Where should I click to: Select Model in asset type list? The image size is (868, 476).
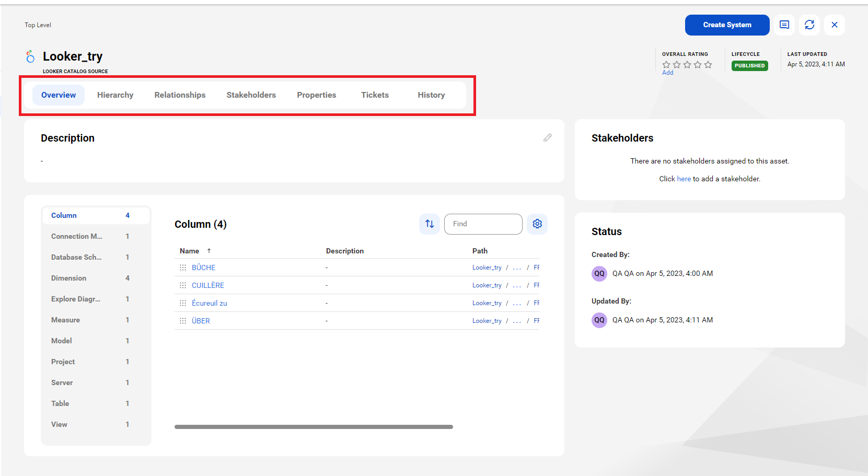(x=96, y=341)
